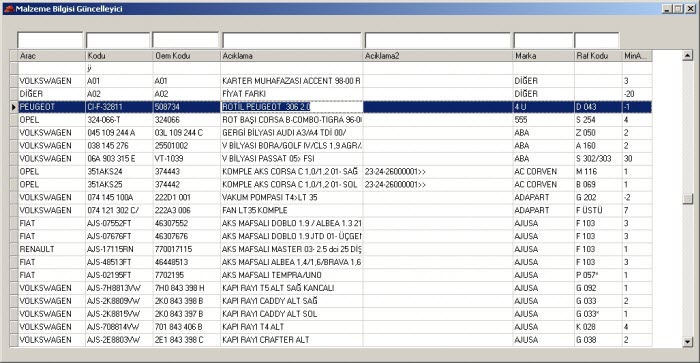Select the filter box above Aciklama2 column

[438, 40]
